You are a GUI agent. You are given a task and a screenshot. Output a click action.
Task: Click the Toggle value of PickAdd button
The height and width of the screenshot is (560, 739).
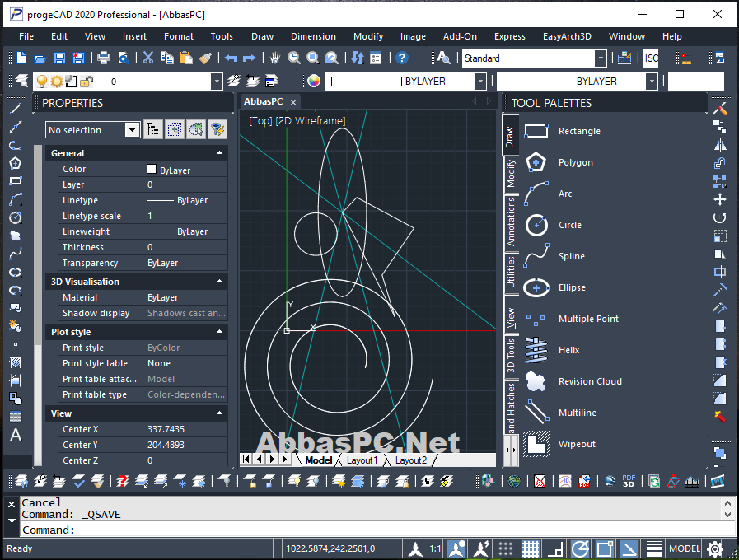click(x=152, y=129)
